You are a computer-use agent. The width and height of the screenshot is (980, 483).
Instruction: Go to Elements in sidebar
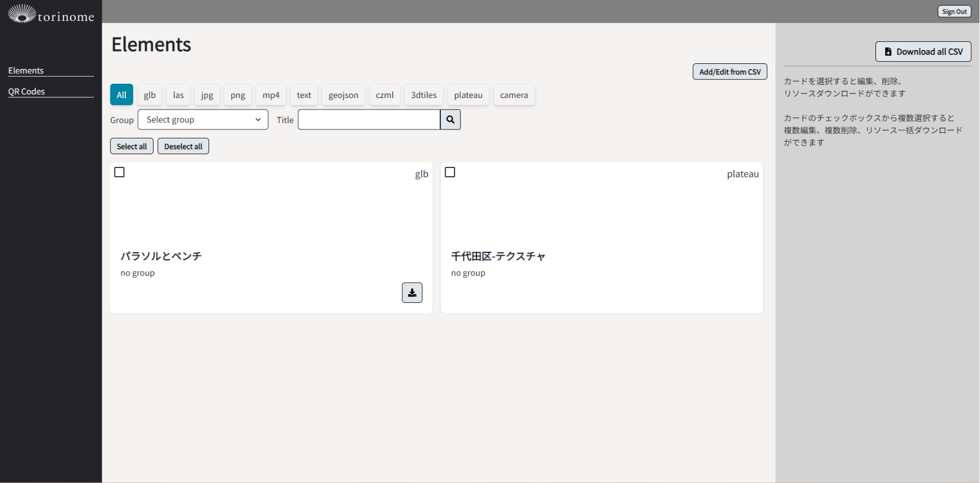(x=26, y=70)
